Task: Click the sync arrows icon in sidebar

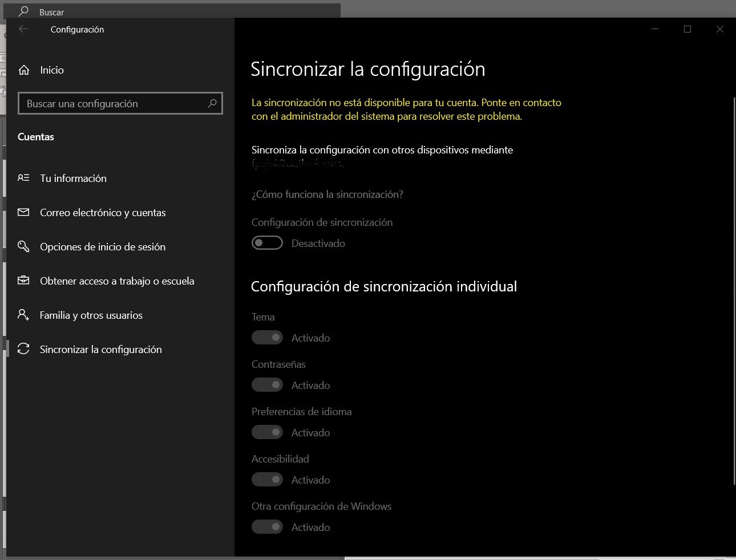Action: pos(23,349)
